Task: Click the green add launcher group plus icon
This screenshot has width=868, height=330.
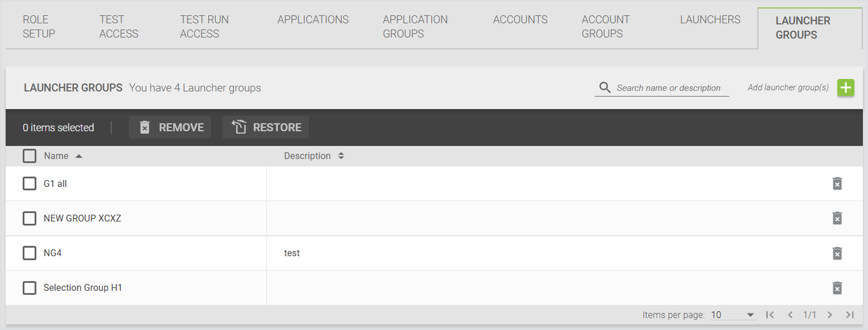Action: pyautogui.click(x=846, y=88)
